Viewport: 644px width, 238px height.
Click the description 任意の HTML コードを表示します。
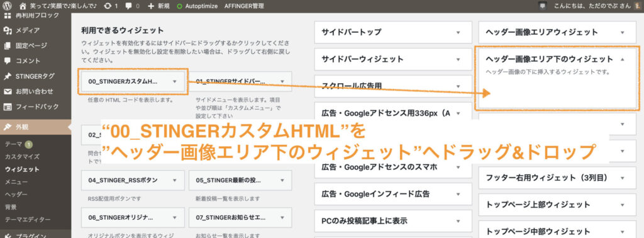click(131, 100)
